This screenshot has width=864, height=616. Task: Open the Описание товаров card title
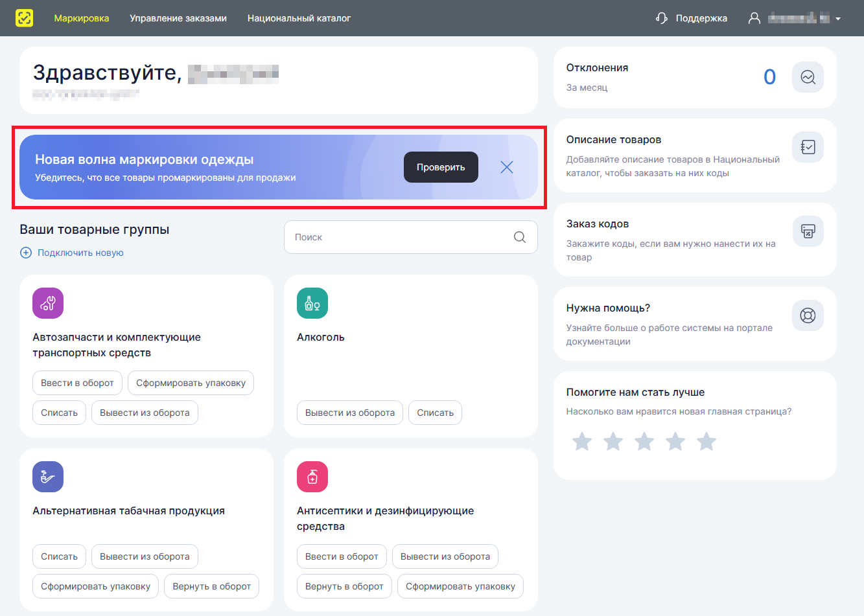click(614, 140)
